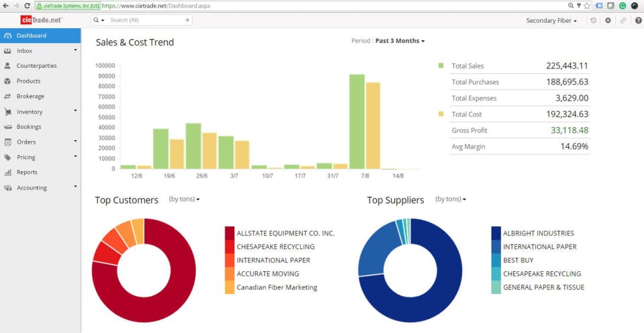
Task: Click the Search (All) input field
Action: coord(146,19)
